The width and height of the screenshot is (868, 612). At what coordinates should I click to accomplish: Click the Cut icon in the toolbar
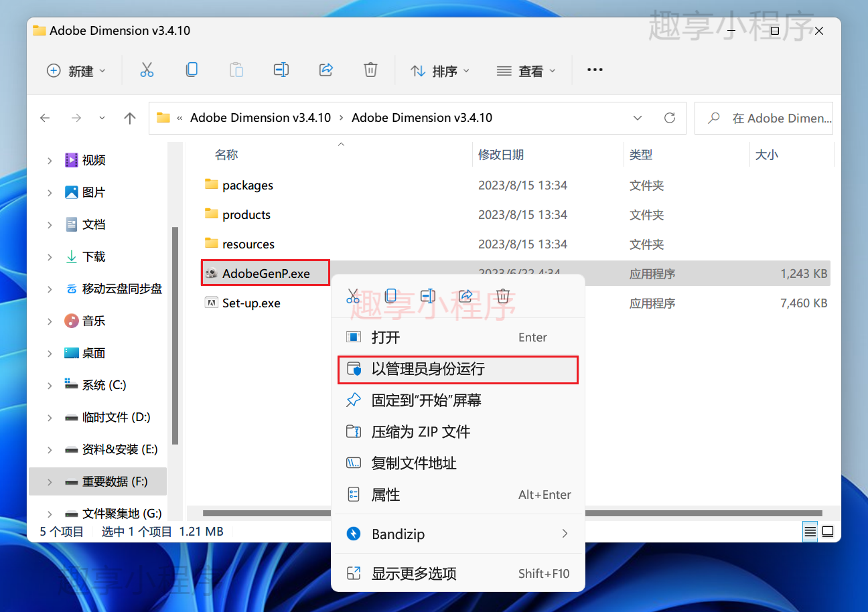[x=147, y=70]
